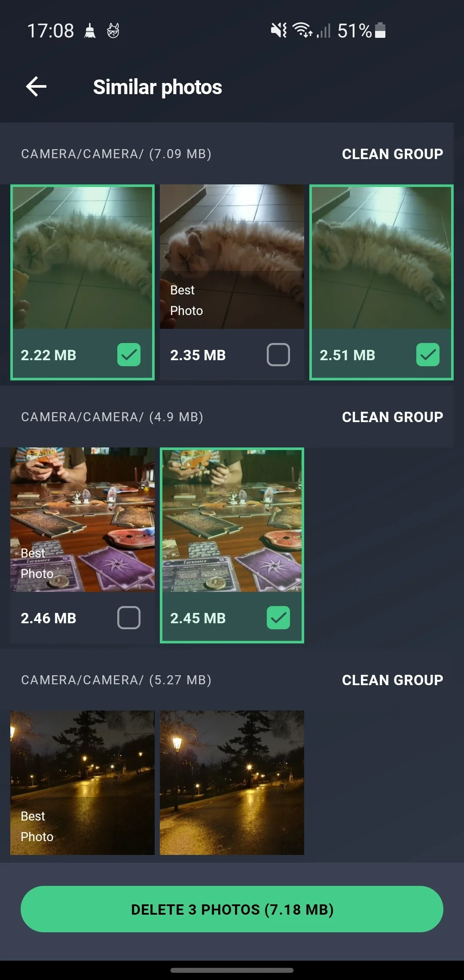The image size is (464, 980).
Task: Clean group for 4.9 MB camera folder
Action: click(x=392, y=417)
